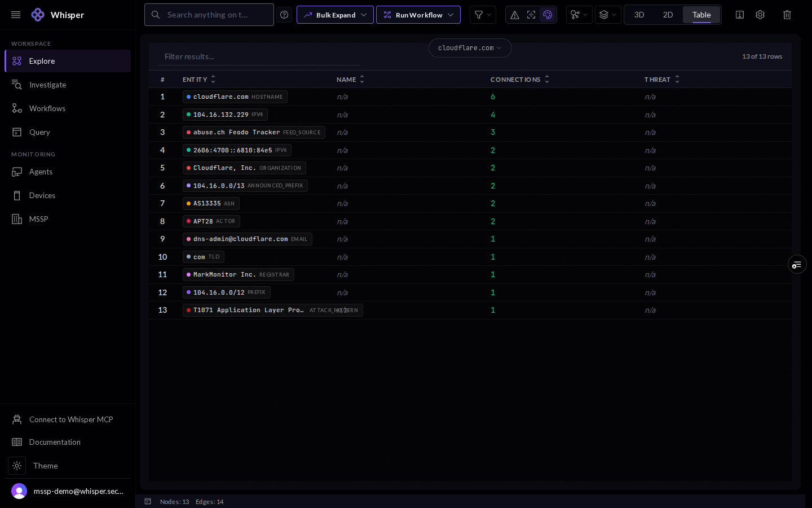Select the 104.16.0.0/12 PREFIX chip

tap(227, 292)
